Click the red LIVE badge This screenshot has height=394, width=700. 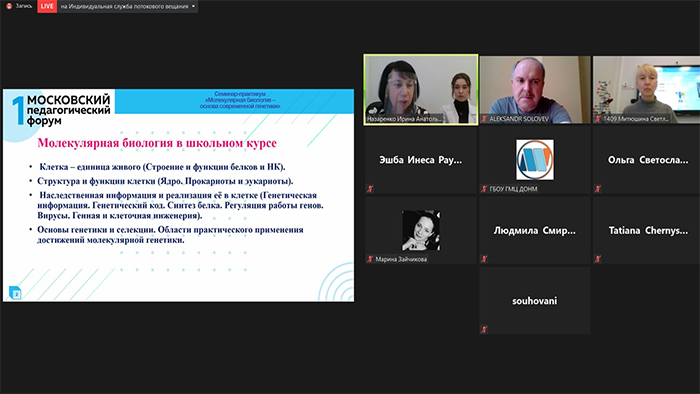pos(47,6)
